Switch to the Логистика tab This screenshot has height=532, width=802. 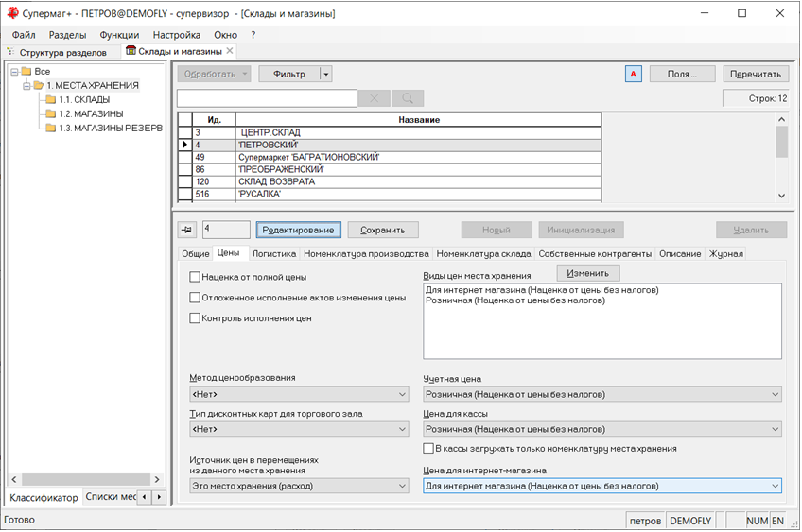tap(274, 253)
